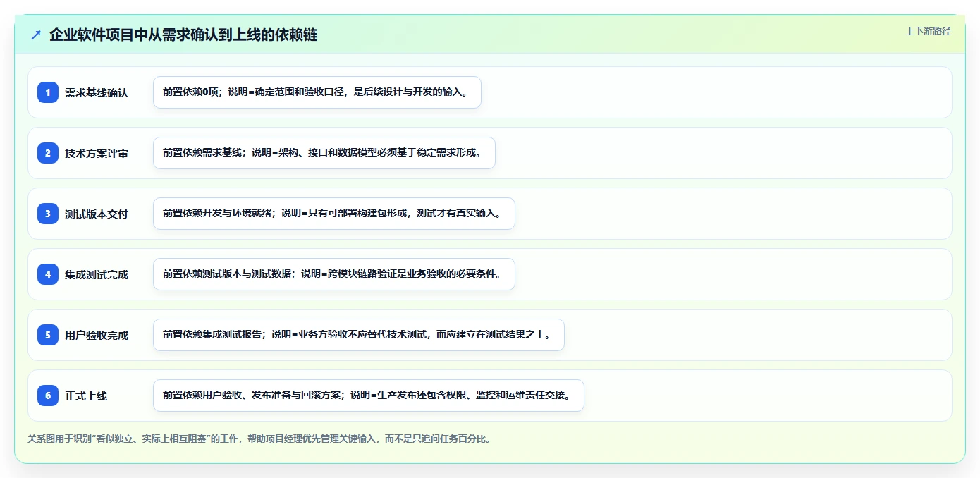Open the 前置依赖需求基线 description box

[x=324, y=153]
